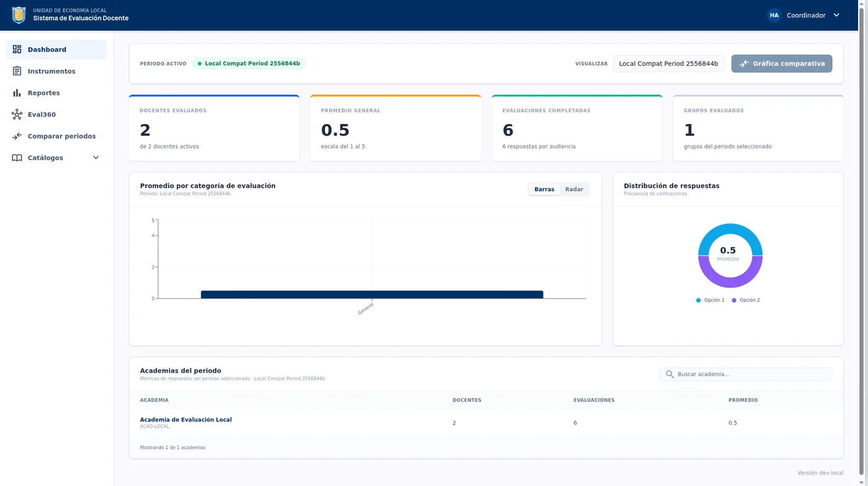Viewport: 868px width, 486px height.
Task: Click the active period badge
Action: [x=249, y=63]
